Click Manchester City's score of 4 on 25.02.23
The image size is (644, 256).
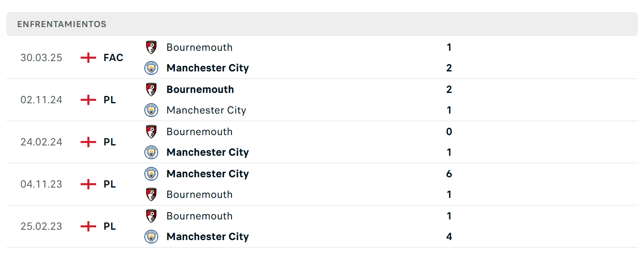click(449, 237)
